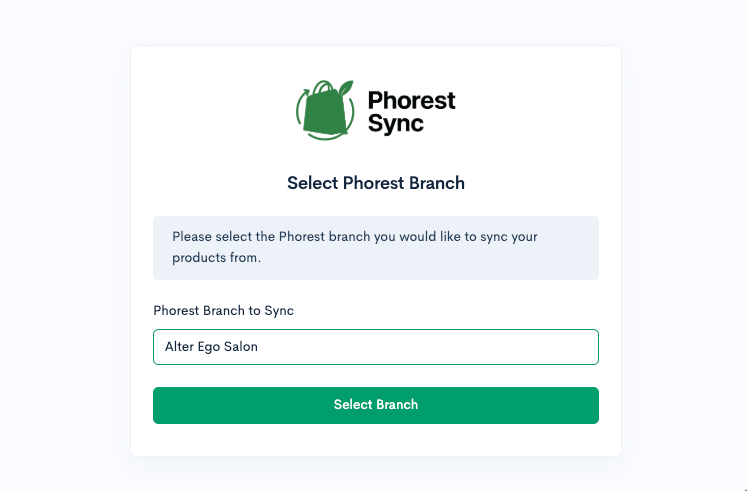The height and width of the screenshot is (491, 748).
Task: Click the word Phorest in the logo
Action: pos(411,101)
